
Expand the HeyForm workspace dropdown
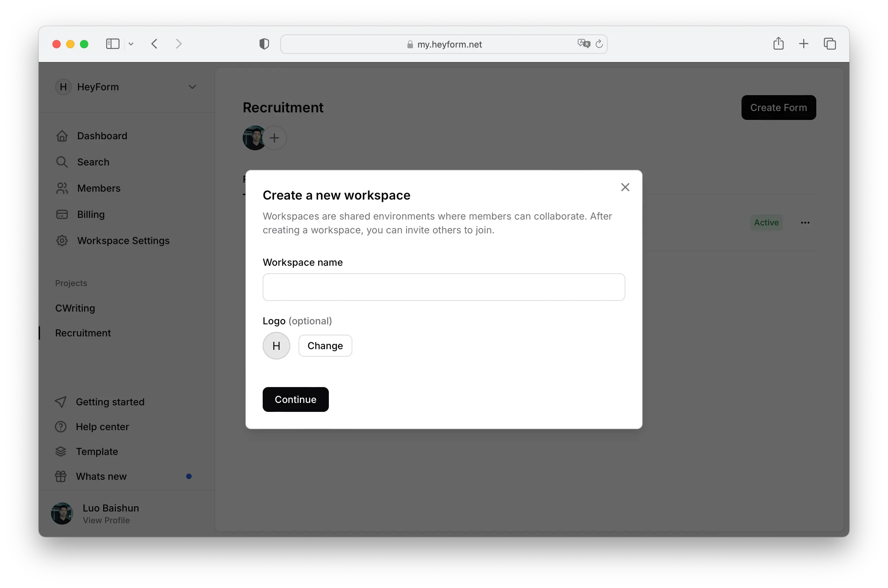[191, 86]
